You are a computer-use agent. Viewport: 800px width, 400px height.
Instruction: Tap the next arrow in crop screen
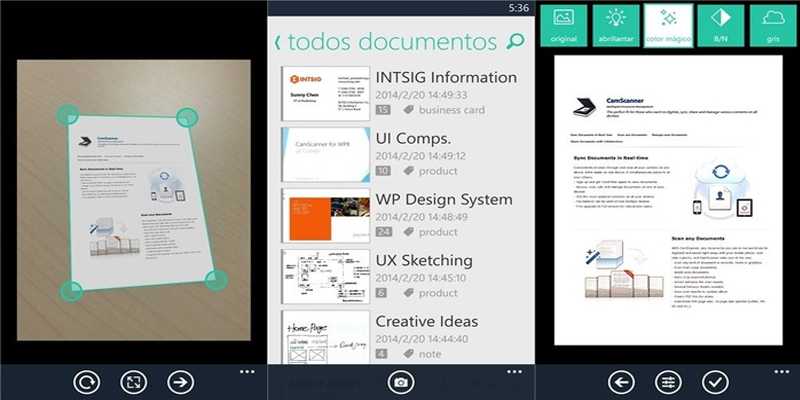pos(181,382)
